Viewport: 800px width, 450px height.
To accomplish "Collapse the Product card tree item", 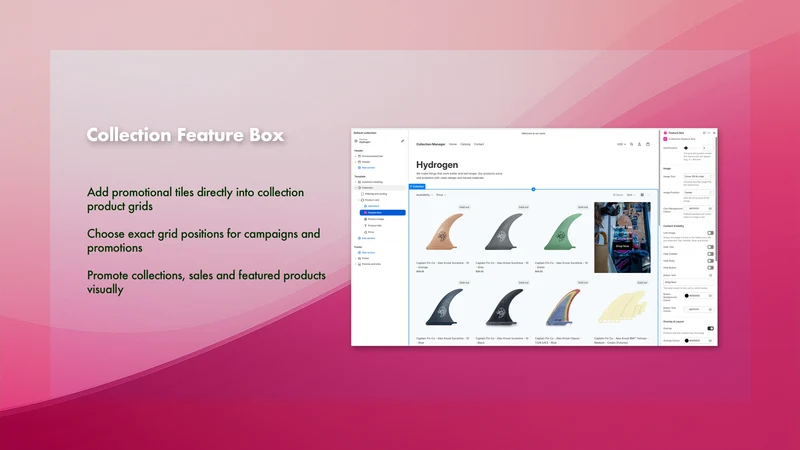I will 359,200.
